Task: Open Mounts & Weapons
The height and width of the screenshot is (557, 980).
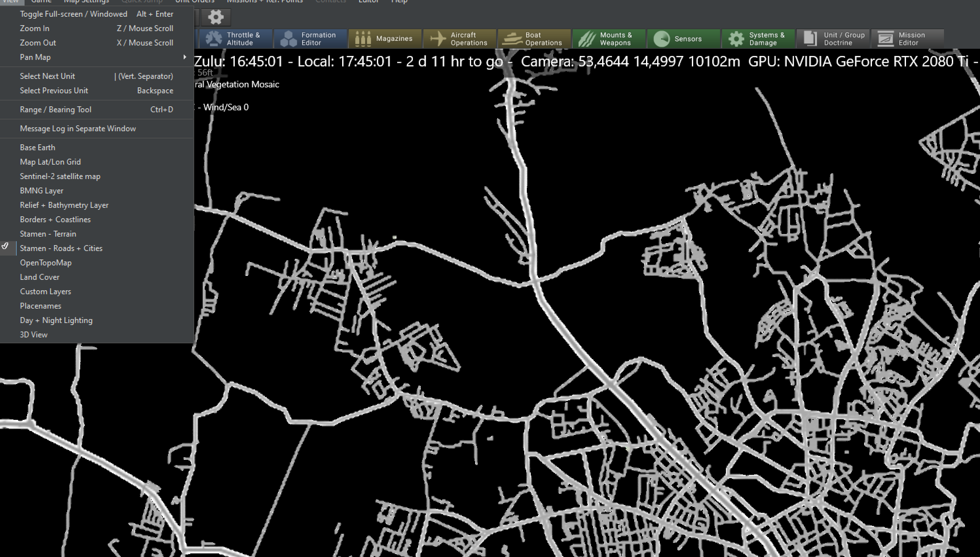Action: tap(609, 39)
